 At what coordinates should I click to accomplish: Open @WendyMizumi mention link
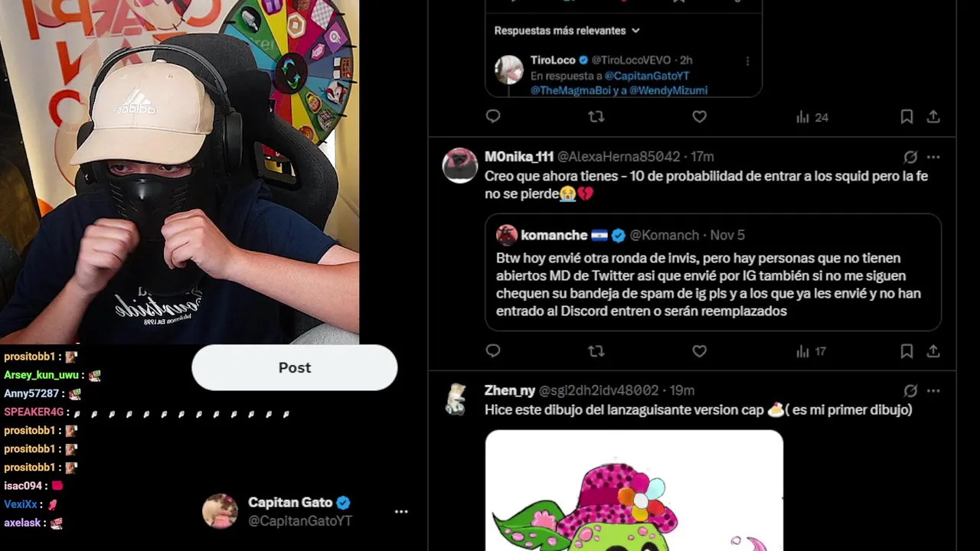(x=668, y=90)
